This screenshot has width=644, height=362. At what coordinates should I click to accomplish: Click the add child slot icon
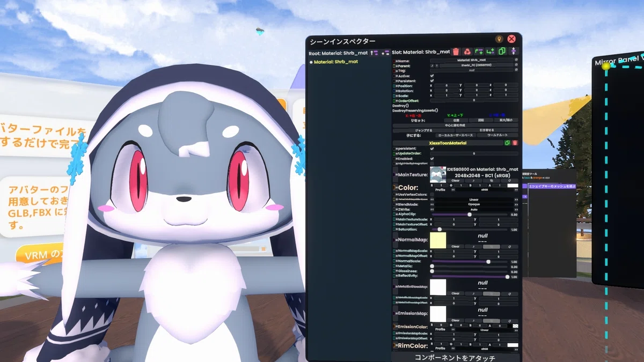tap(491, 52)
